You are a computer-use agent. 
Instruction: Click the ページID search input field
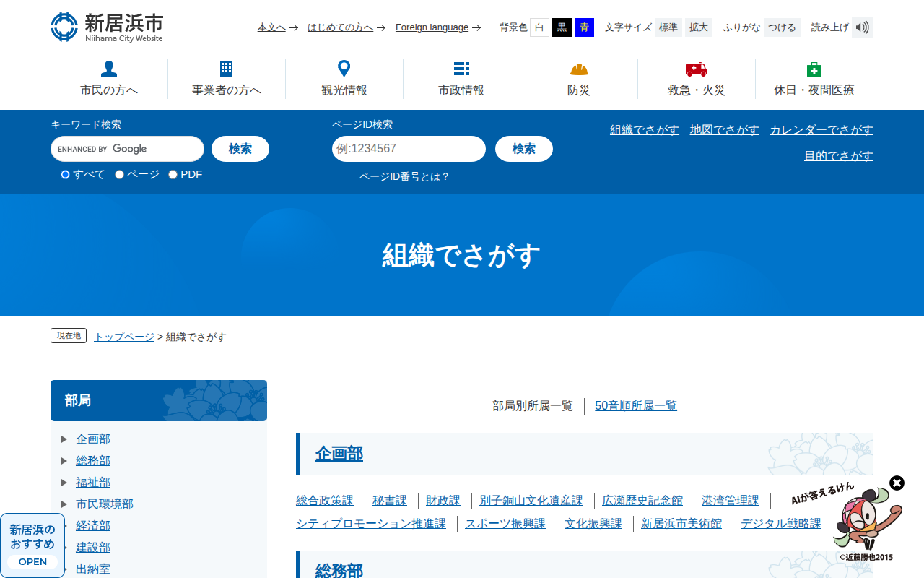coord(409,149)
